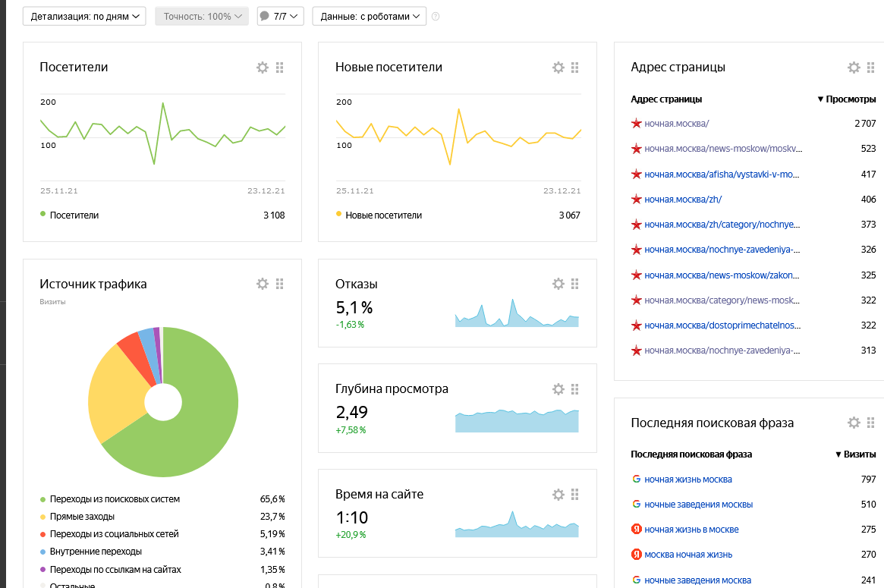884x588 pixels.
Task: Click Отказы sparkline chart
Action: tap(517, 313)
